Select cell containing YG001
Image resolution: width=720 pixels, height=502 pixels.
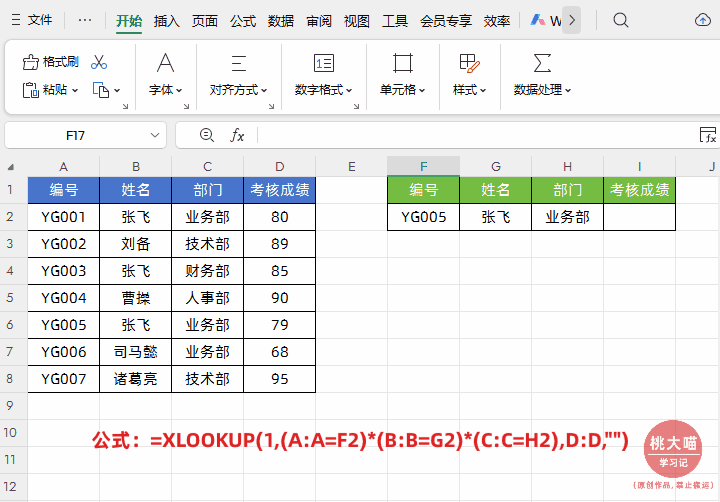63,217
